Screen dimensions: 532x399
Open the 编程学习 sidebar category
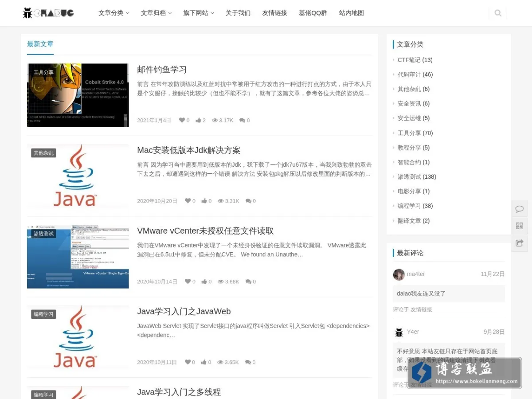coord(409,206)
